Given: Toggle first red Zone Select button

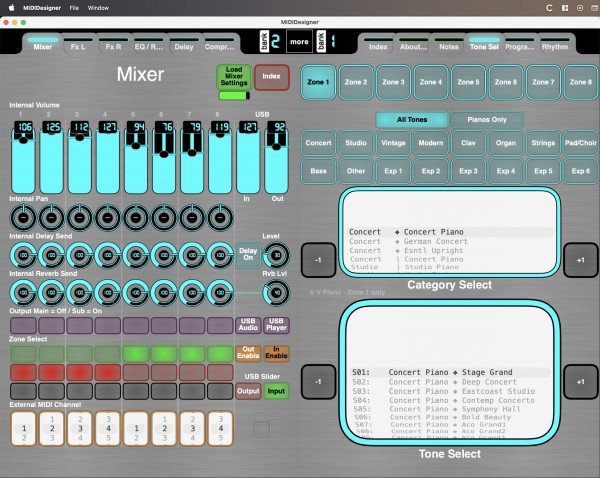Looking at the screenshot, I should coord(23,372).
